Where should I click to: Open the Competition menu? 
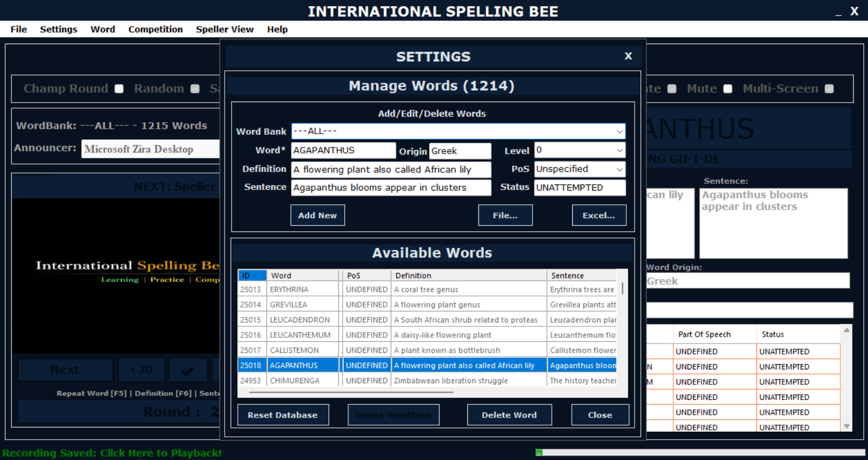click(x=156, y=29)
